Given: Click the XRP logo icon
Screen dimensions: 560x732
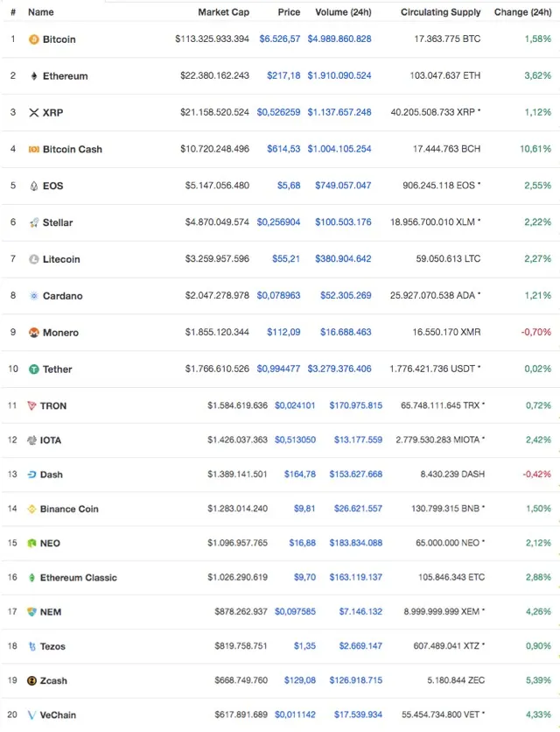Looking at the screenshot, I should pos(33,112).
